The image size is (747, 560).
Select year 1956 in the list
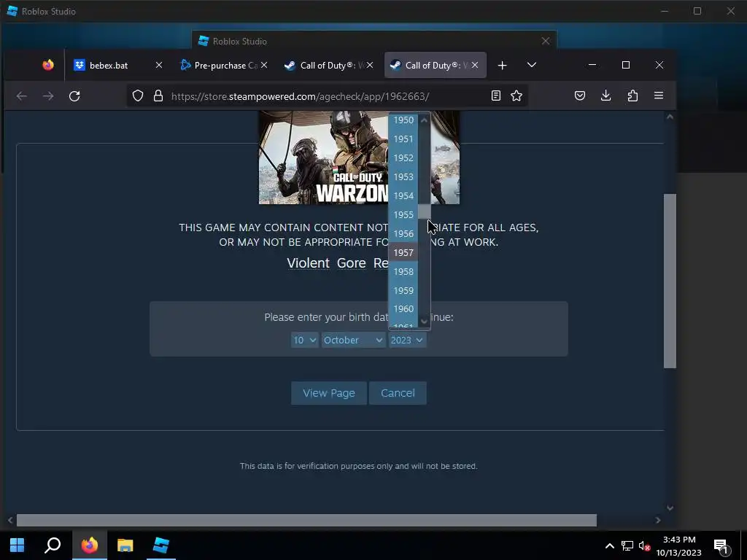click(403, 234)
